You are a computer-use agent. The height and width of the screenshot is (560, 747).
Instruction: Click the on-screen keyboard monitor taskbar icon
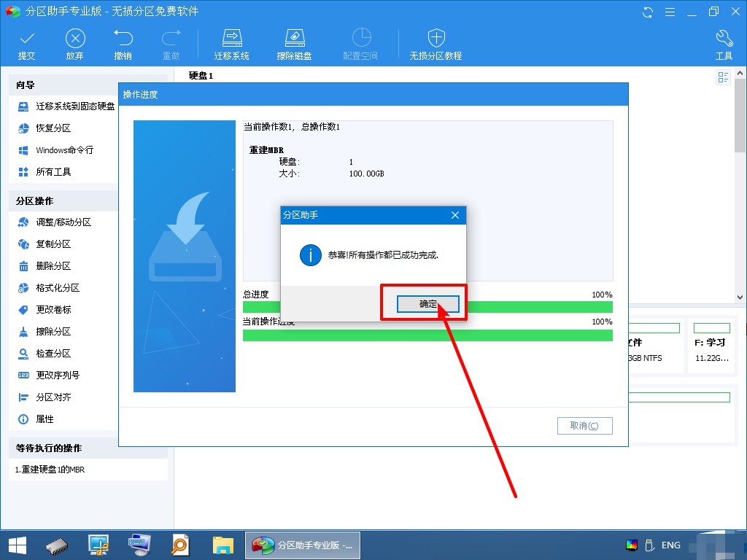(139, 545)
